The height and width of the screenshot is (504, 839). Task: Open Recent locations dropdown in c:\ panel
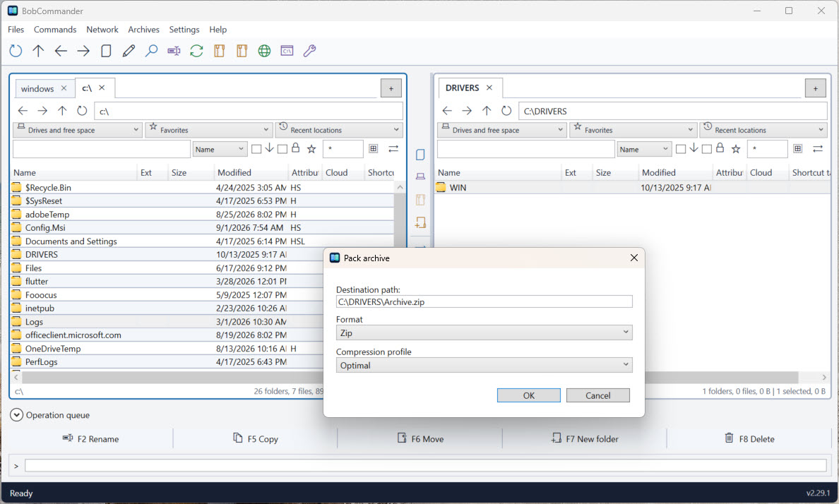[x=339, y=130]
